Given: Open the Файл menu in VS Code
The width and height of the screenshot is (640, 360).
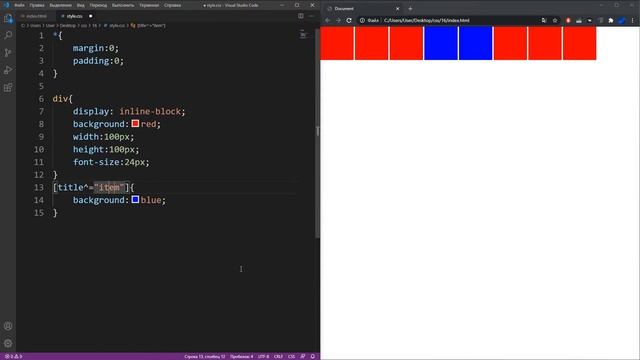Looking at the screenshot, I should [19, 5].
